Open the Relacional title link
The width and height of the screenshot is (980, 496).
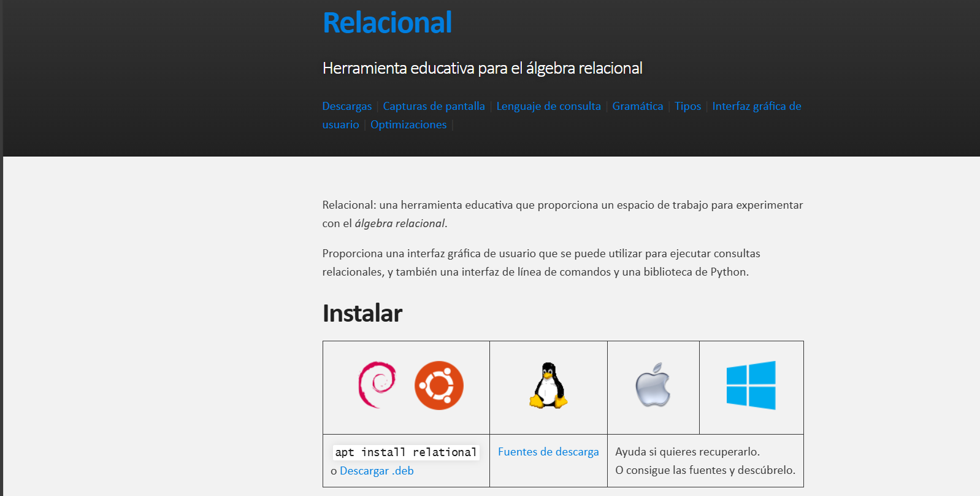point(387,23)
